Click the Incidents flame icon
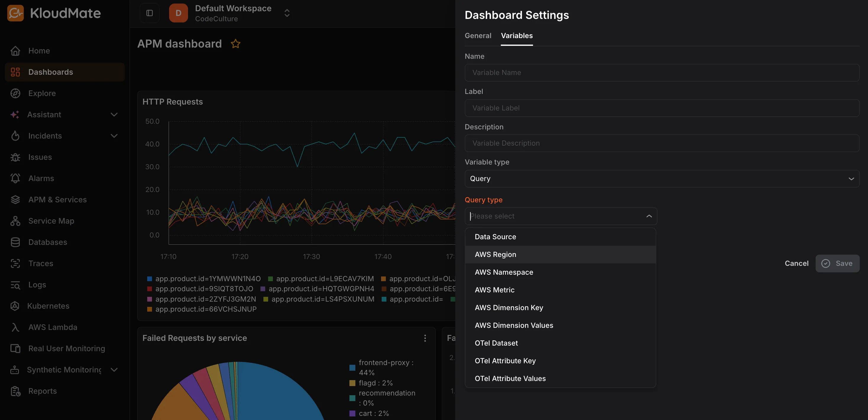 click(x=15, y=136)
